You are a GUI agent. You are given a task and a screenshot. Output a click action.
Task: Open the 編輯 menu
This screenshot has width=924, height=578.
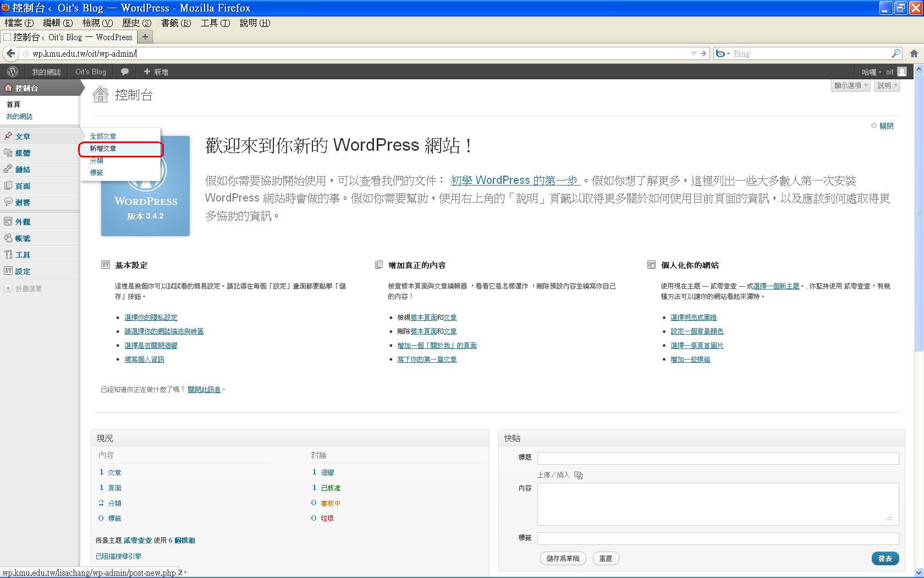pyautogui.click(x=58, y=23)
